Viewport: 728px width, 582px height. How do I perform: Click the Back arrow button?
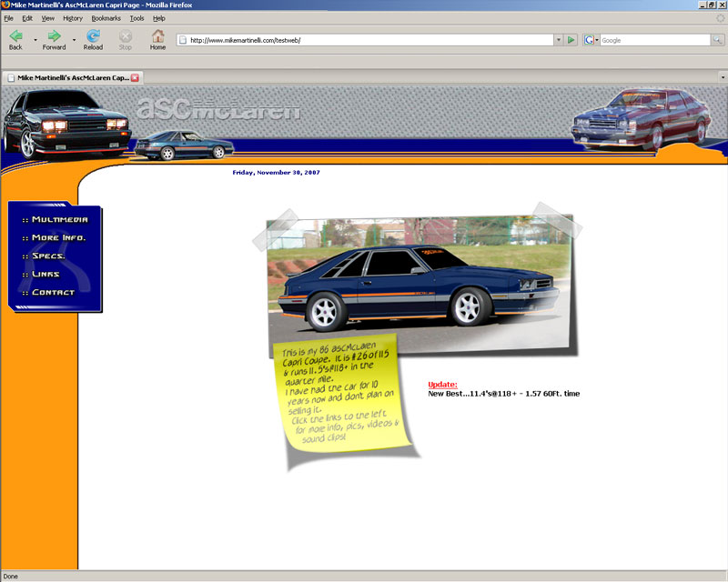[x=15, y=39]
